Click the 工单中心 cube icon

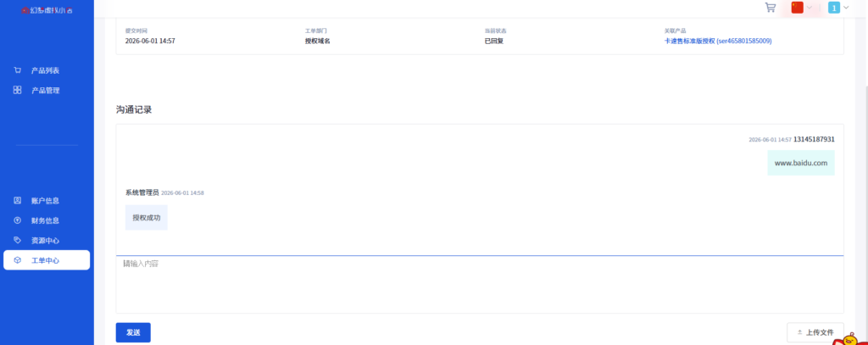point(18,260)
